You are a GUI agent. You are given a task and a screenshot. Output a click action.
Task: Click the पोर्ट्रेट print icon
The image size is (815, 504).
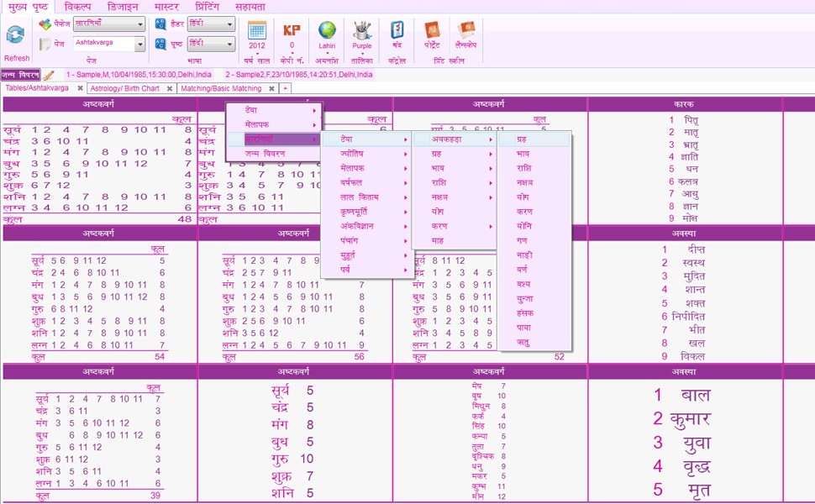pos(432,29)
